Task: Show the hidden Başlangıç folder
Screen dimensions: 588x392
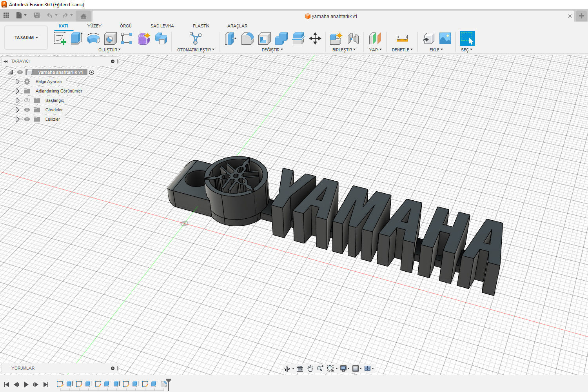Action: pyautogui.click(x=27, y=100)
